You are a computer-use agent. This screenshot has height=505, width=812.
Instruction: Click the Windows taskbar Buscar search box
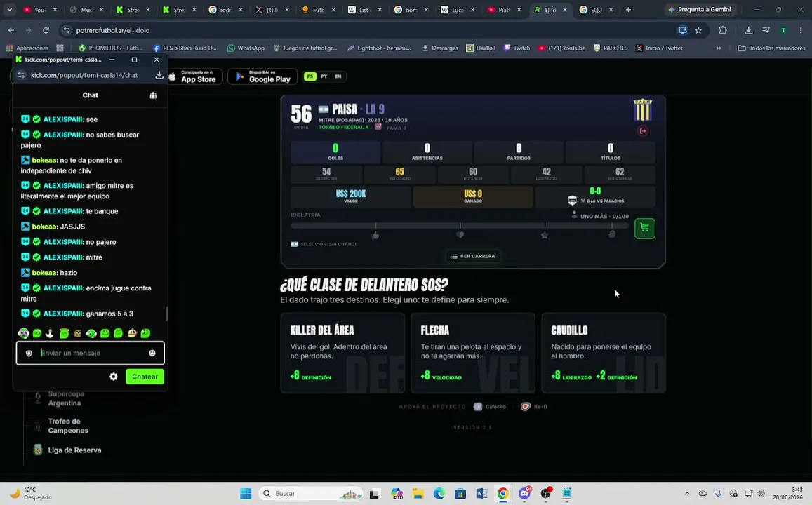pyautogui.click(x=312, y=494)
